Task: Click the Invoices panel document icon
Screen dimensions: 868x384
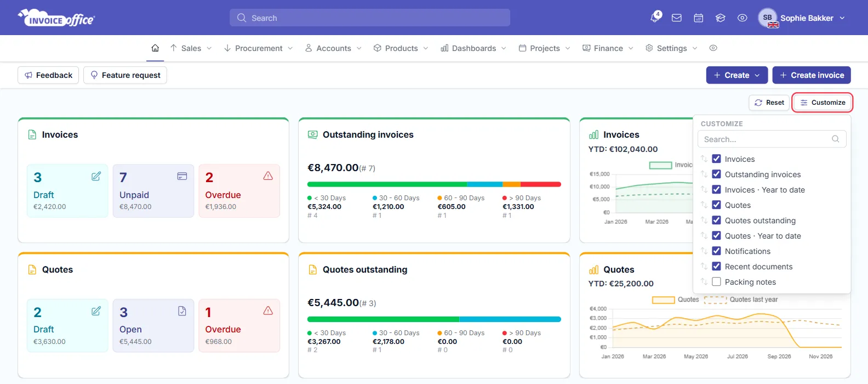Action: pyautogui.click(x=32, y=135)
